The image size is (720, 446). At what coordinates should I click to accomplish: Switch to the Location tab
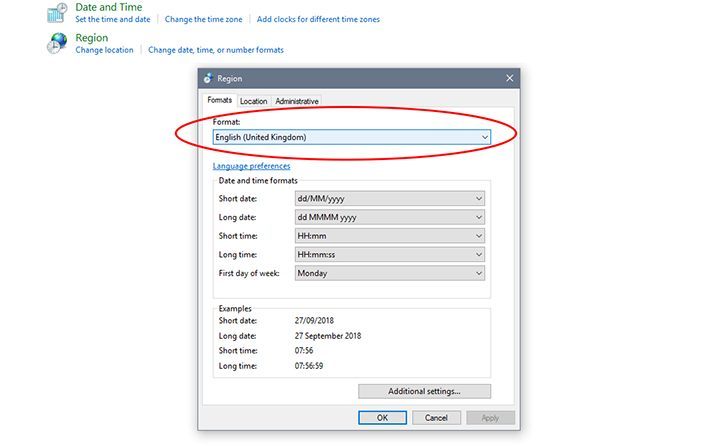pos(253,101)
